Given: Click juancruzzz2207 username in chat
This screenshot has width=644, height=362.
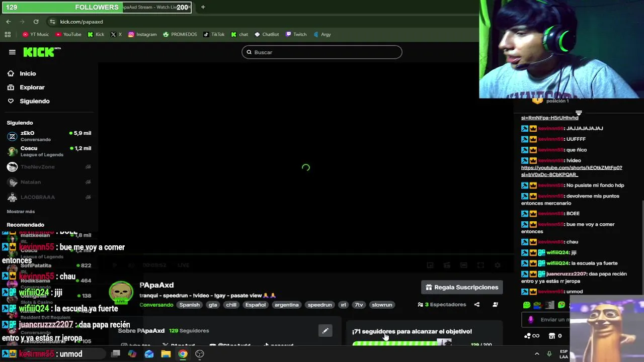Looking at the screenshot, I should pos(567,274).
